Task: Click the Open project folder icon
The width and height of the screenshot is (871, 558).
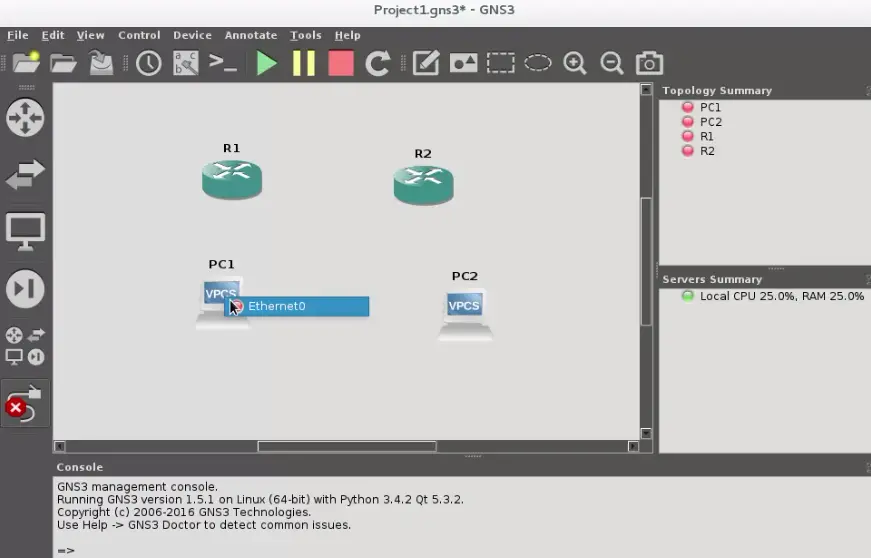Action: coord(63,63)
